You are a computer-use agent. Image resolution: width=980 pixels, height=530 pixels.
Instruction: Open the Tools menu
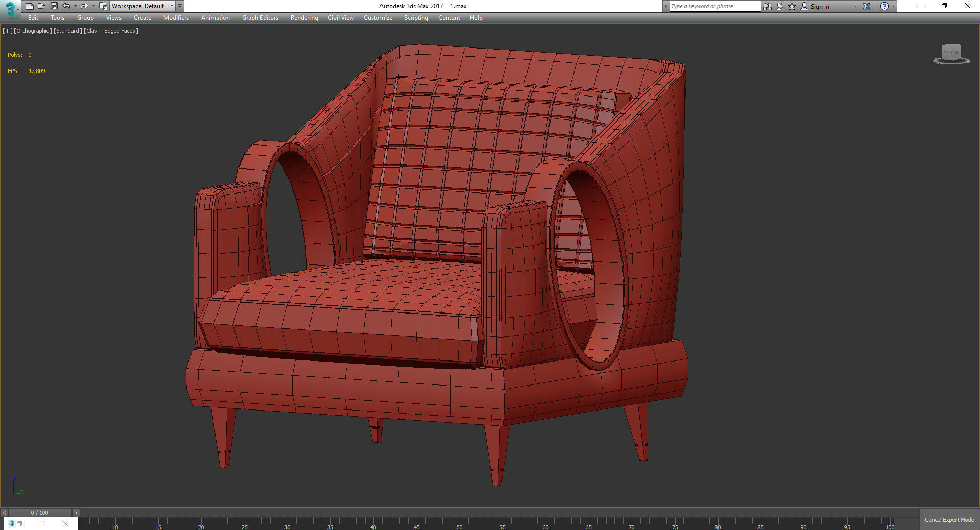[57, 18]
